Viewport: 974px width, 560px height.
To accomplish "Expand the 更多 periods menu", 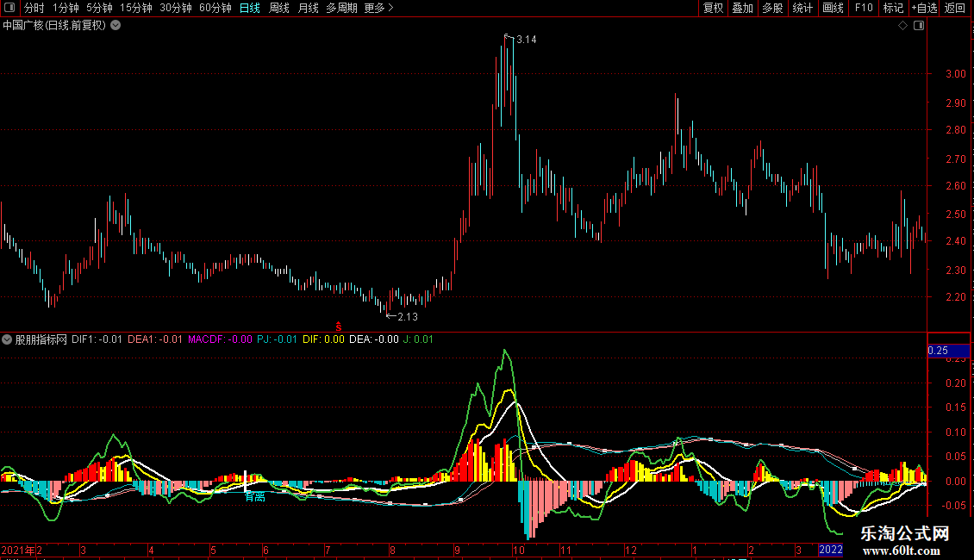I will (x=378, y=8).
